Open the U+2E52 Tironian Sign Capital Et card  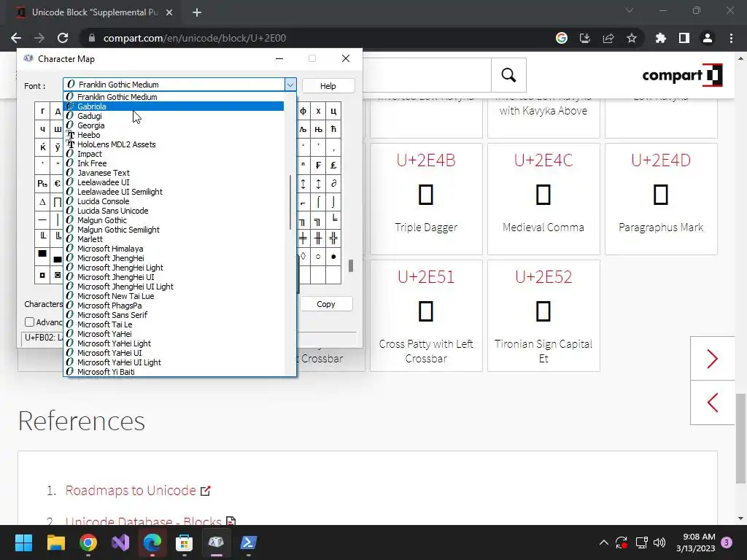pos(543,315)
